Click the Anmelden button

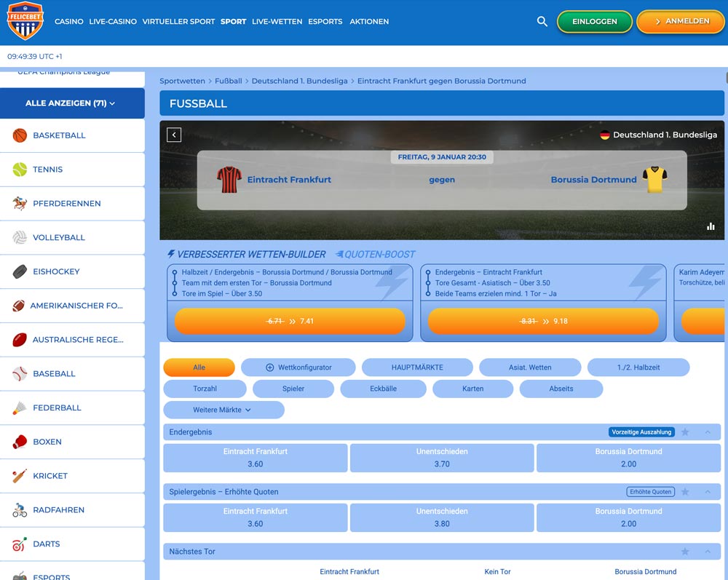pos(681,21)
